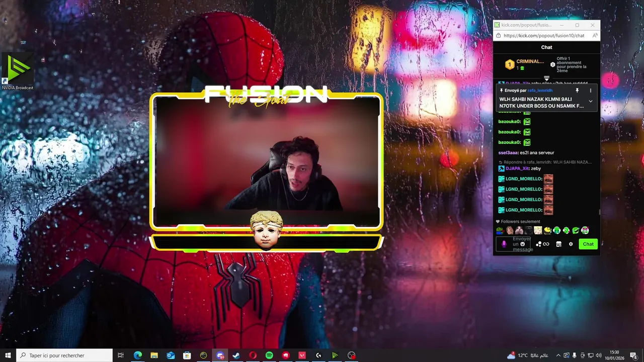Insert the laughing man face emote
Screen dimensions: 644x362
pos(509,230)
